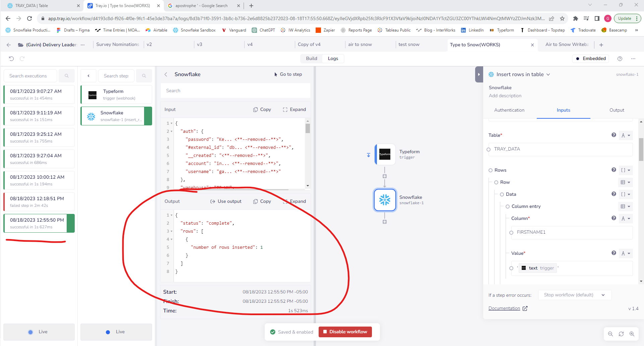This screenshot has width=644, height=346.
Task: Switch to the Logs tab
Action: click(333, 58)
